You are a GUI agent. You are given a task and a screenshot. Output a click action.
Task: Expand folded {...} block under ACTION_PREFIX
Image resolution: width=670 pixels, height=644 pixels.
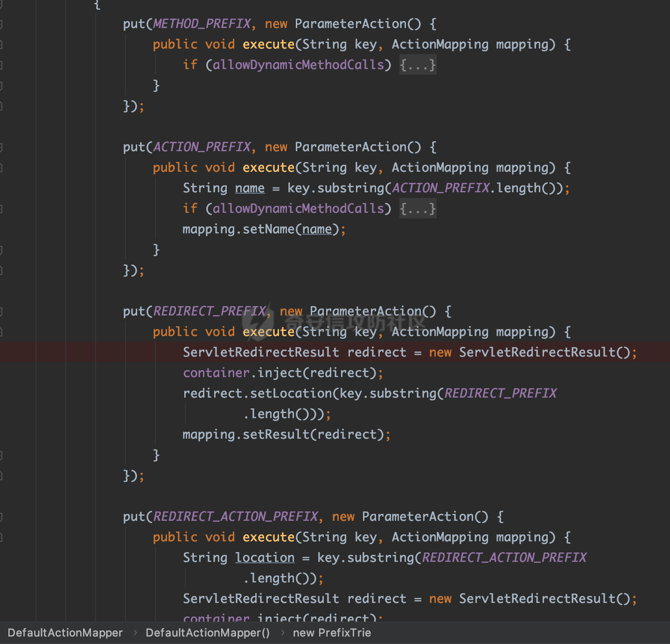[418, 209]
